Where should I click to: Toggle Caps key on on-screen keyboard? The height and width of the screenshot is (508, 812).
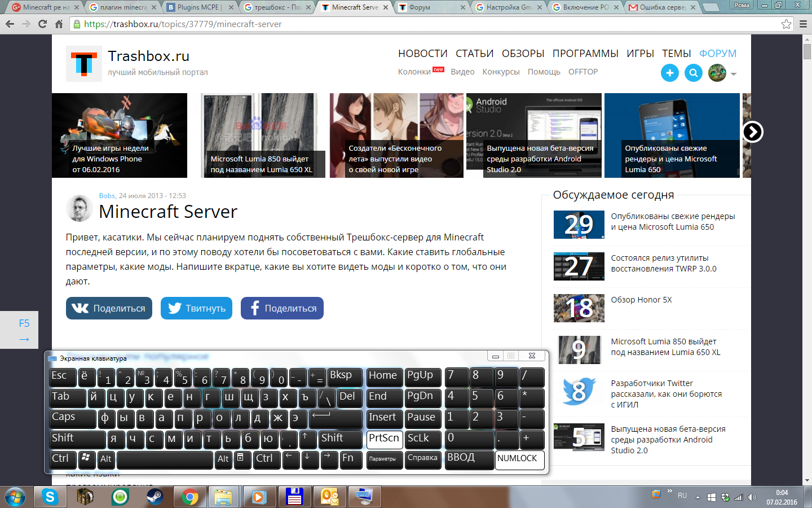(73, 419)
